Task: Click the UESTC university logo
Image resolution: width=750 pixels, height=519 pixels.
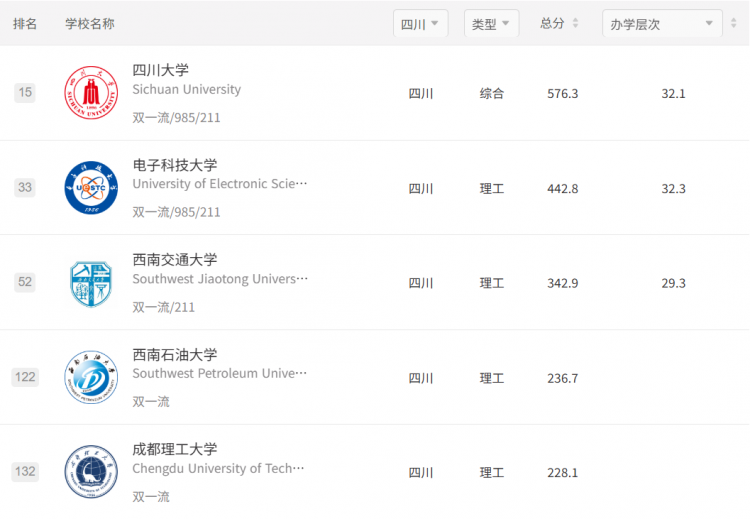Action: (x=91, y=188)
